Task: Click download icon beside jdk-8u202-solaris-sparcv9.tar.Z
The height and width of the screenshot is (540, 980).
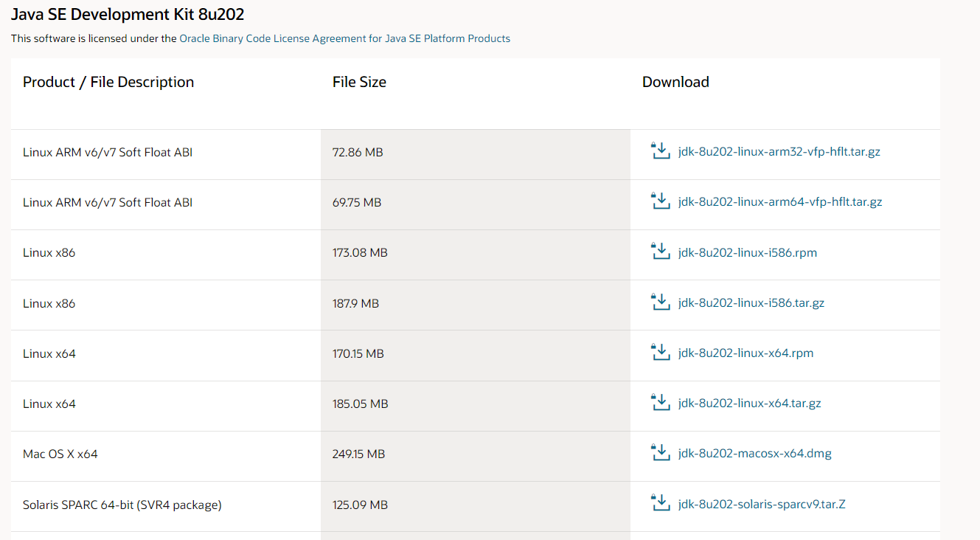Action: (x=660, y=504)
